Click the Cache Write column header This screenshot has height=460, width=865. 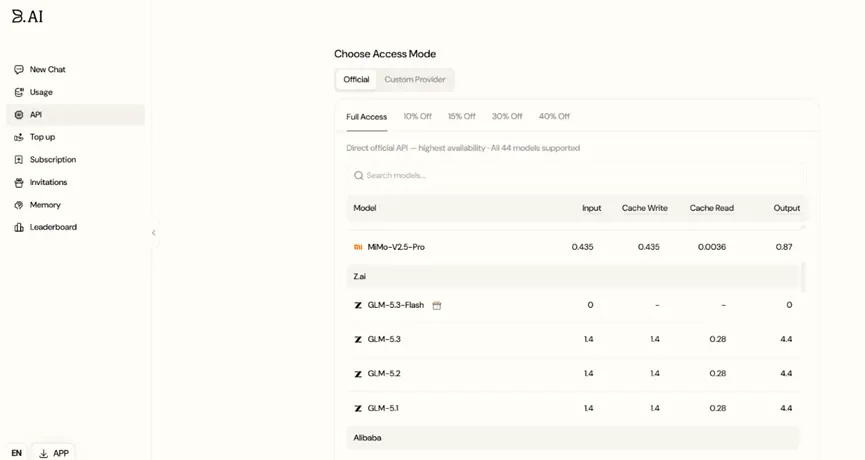point(644,208)
